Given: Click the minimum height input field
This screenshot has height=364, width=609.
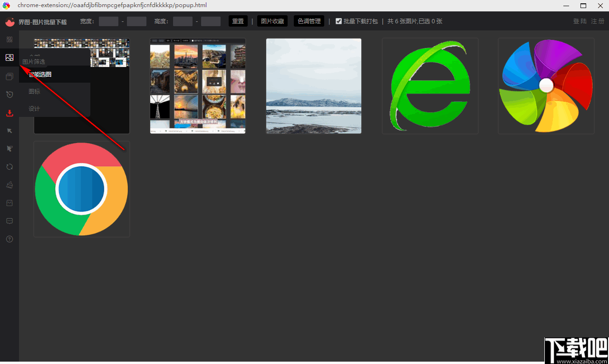Looking at the screenshot, I should pos(183,21).
